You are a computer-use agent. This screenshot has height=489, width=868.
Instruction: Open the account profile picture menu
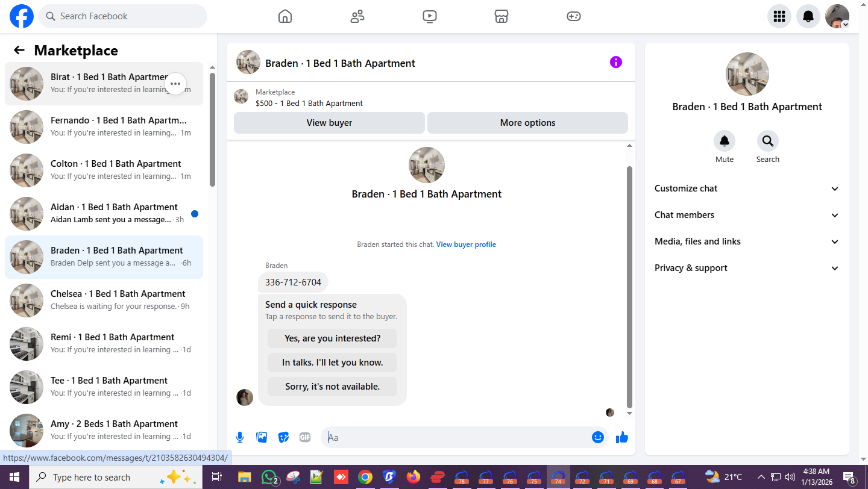click(x=837, y=16)
